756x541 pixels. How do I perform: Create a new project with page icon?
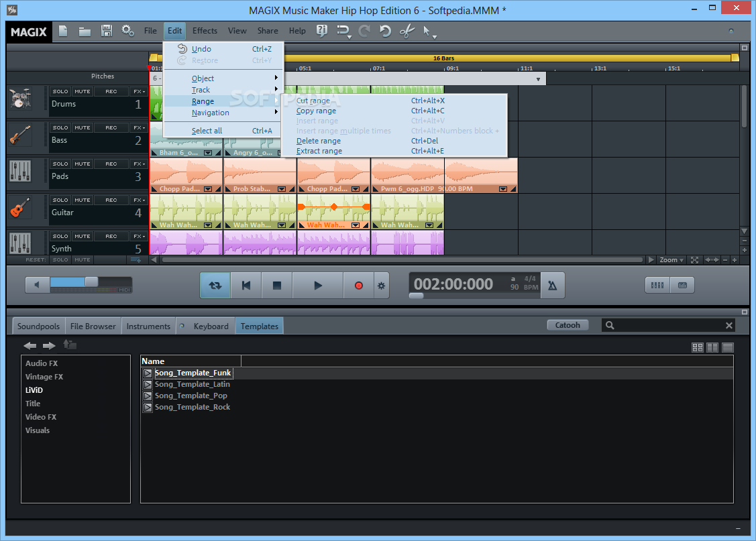pos(63,32)
